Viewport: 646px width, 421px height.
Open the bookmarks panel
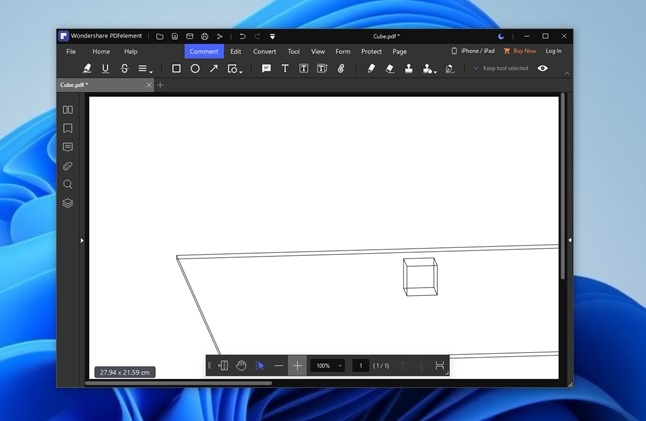68,128
